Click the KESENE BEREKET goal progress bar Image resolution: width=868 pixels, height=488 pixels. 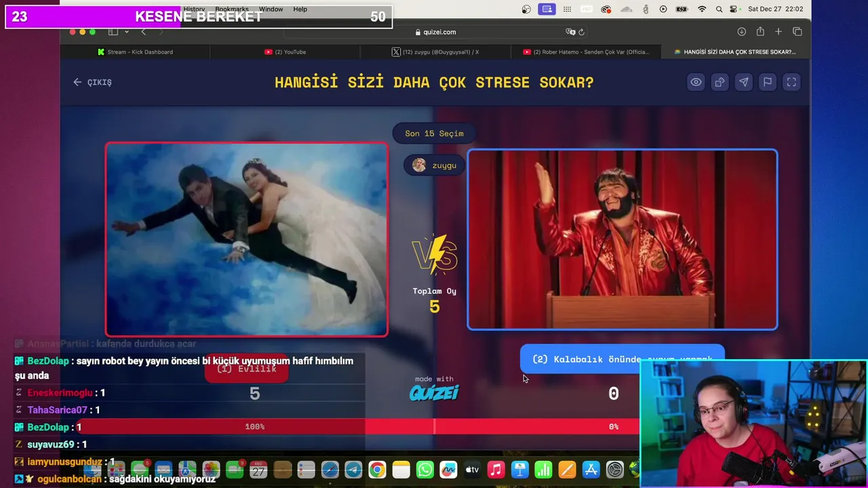[x=199, y=17]
